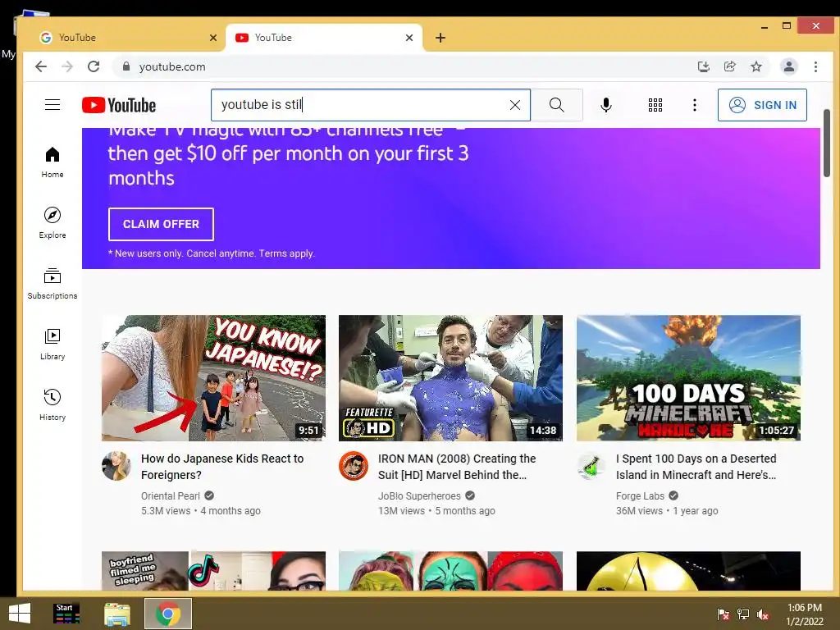
Task: Click the Forge Labs channel name
Action: click(x=640, y=496)
